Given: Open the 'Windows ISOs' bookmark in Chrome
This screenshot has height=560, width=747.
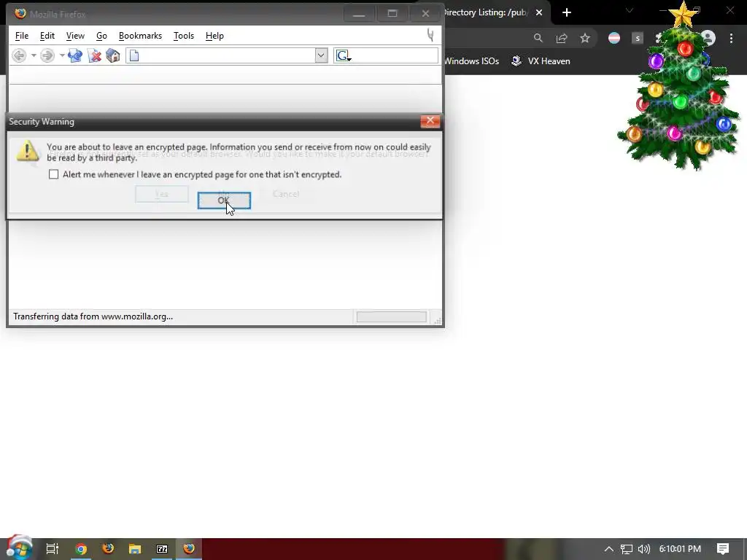Looking at the screenshot, I should [x=472, y=61].
